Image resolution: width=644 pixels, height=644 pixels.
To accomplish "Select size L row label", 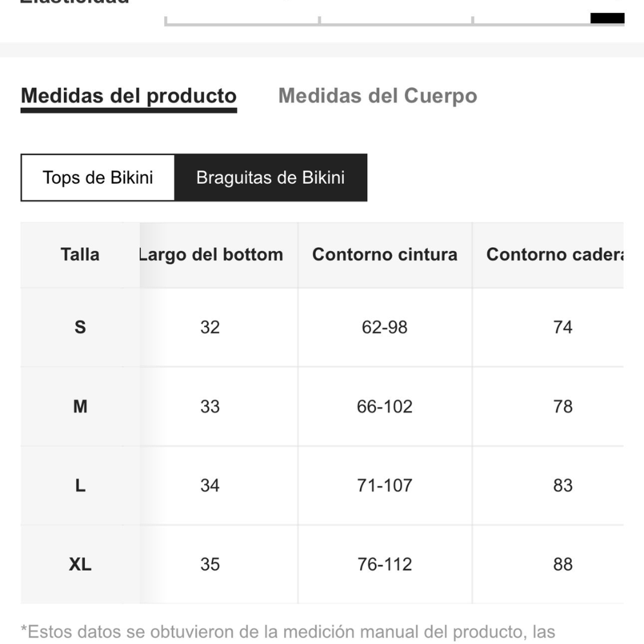I will [x=80, y=486].
